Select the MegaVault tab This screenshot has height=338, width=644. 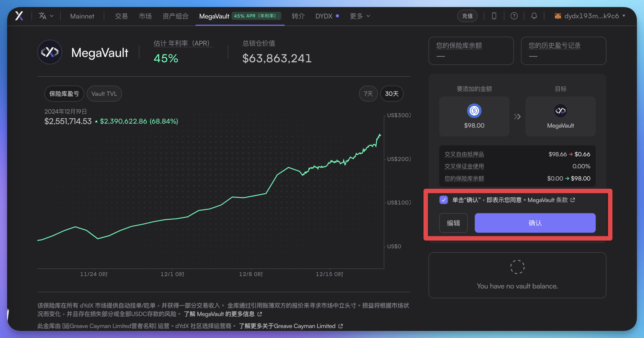pos(214,16)
